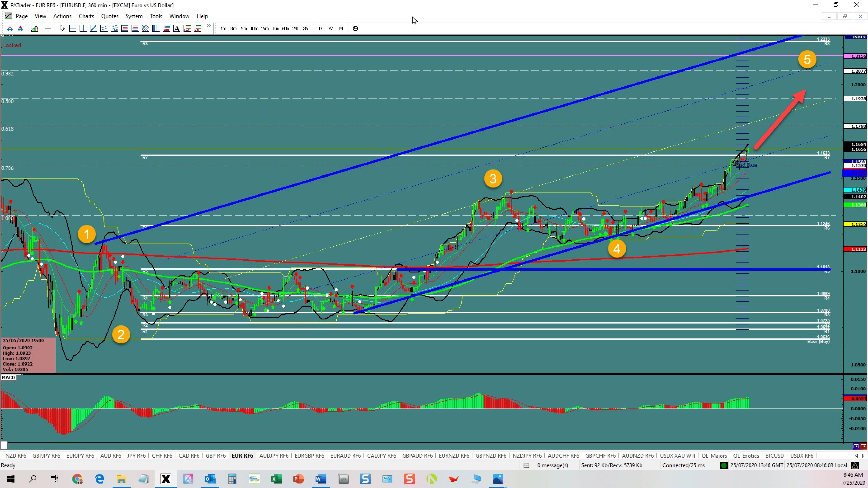
Task: Switch chart to Daily (D) timeframe
Action: click(321, 29)
